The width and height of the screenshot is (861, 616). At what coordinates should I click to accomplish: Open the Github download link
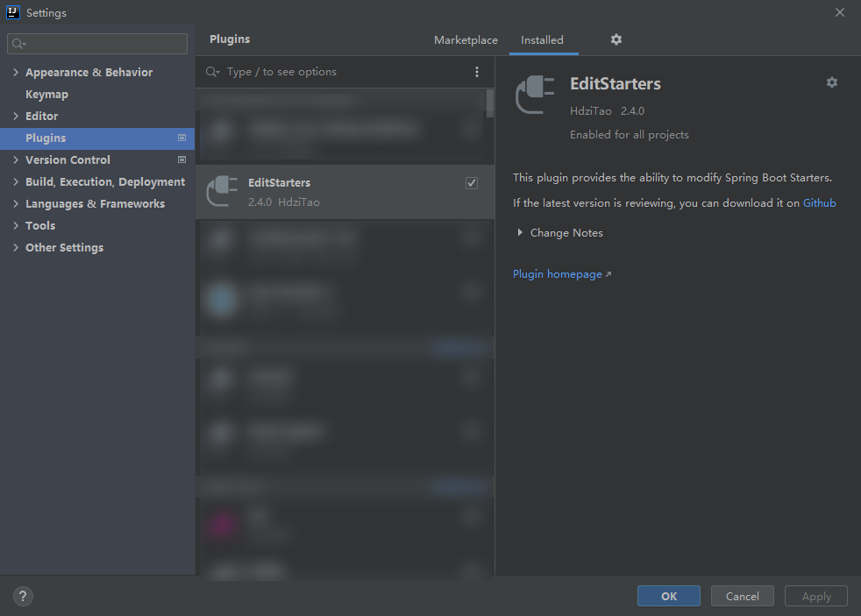(x=819, y=203)
